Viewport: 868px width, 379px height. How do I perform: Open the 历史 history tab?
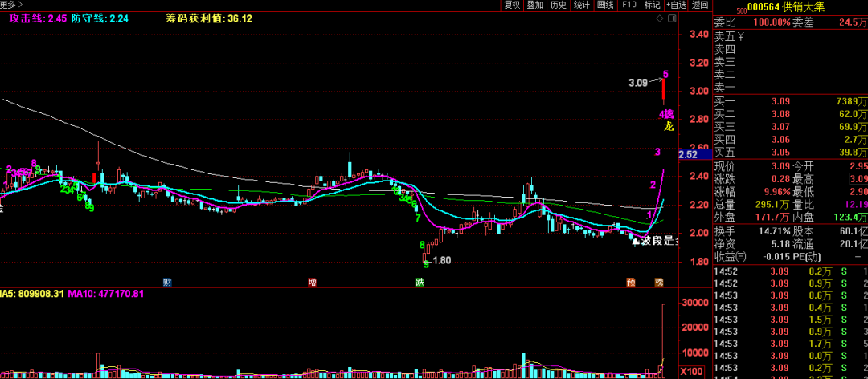point(559,5)
